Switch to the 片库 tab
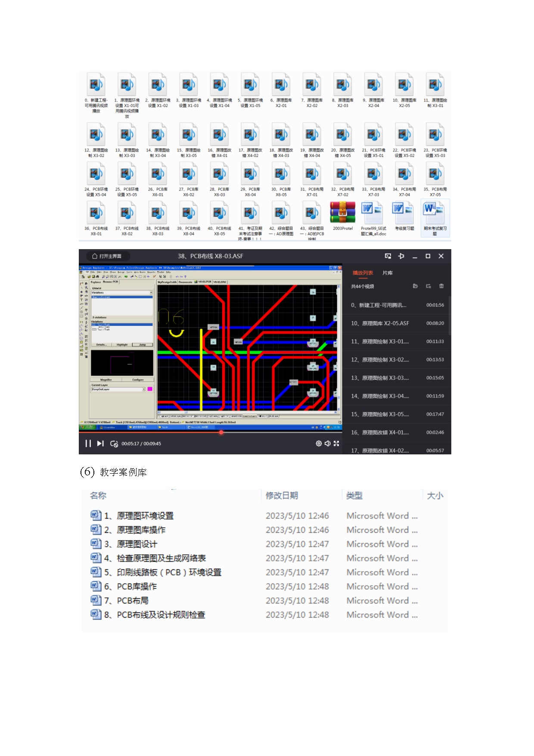The height and width of the screenshot is (756, 534). (387, 273)
